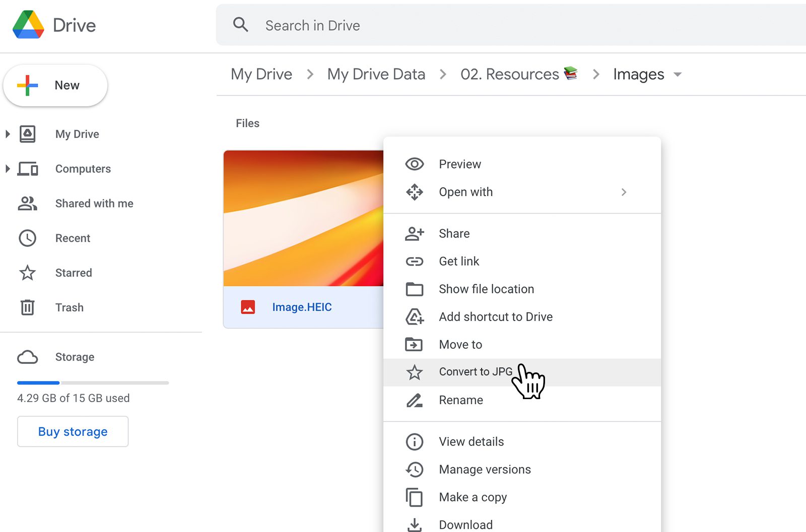Screen dimensions: 806x532
Task: Select the Open with icon
Action: click(x=414, y=192)
